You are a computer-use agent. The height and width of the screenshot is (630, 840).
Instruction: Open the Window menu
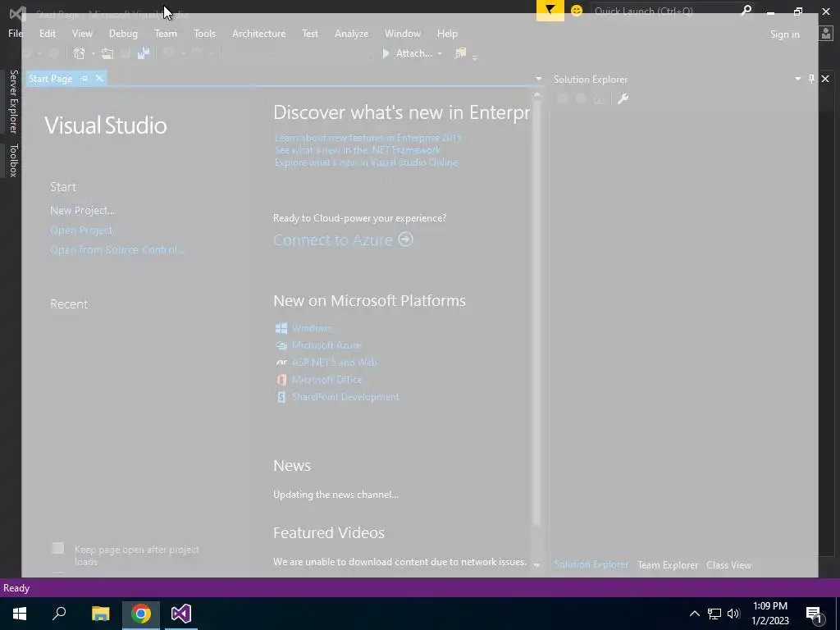(402, 33)
